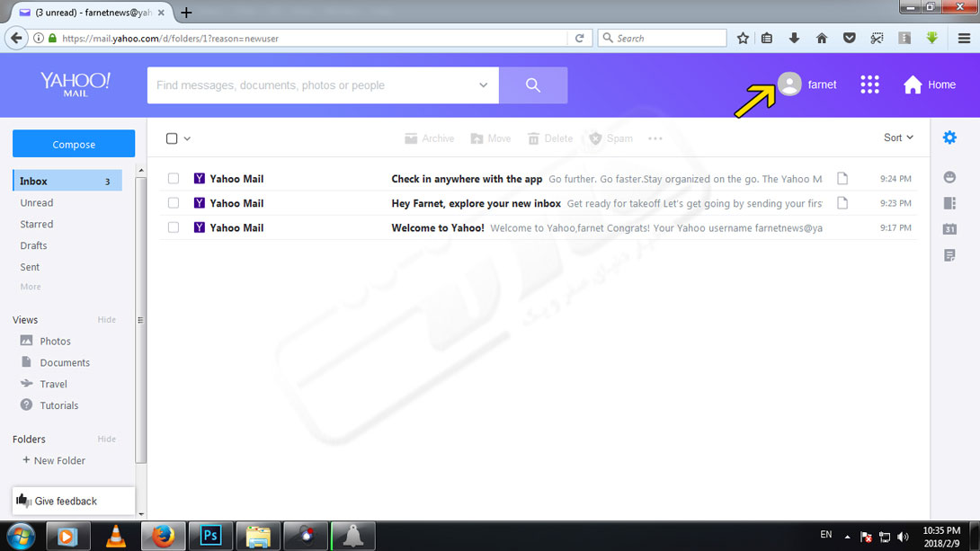The image size is (980, 551).
Task: Click the browser back arrow
Action: click(16, 38)
